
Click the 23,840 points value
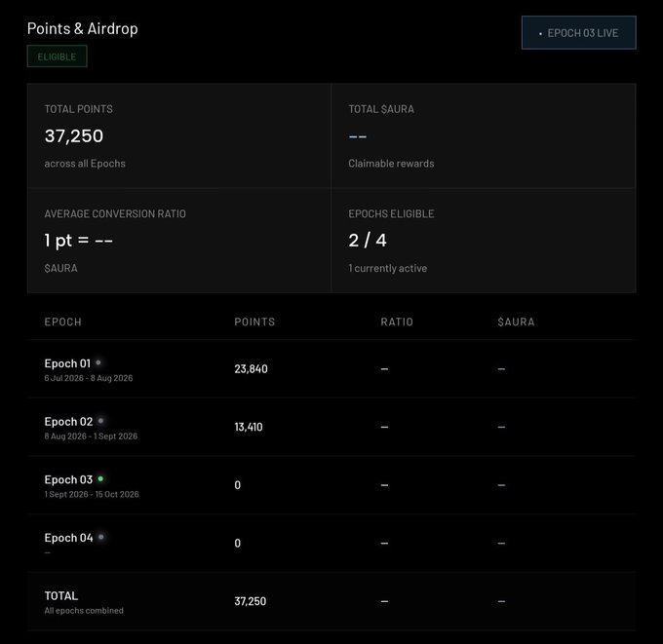[x=251, y=369]
